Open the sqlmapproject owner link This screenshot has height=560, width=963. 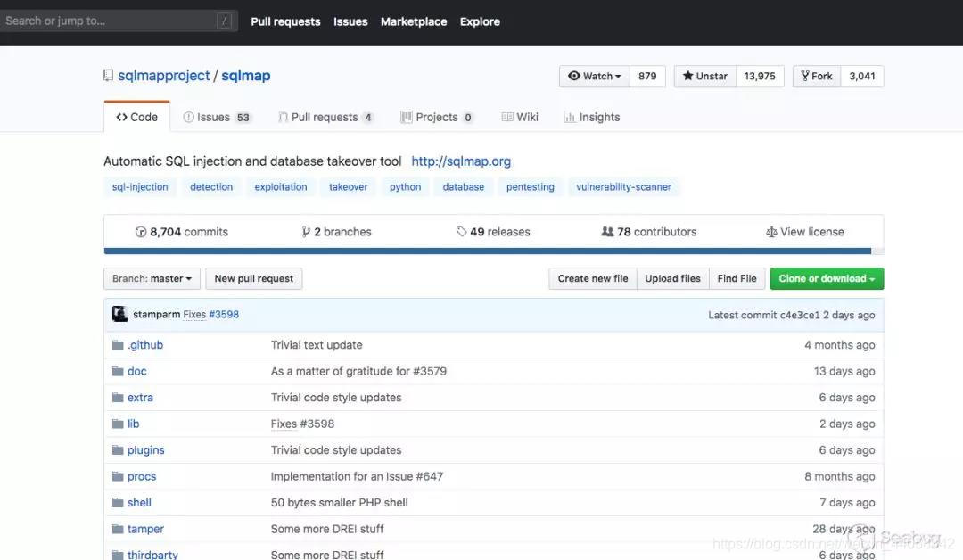[x=164, y=76]
